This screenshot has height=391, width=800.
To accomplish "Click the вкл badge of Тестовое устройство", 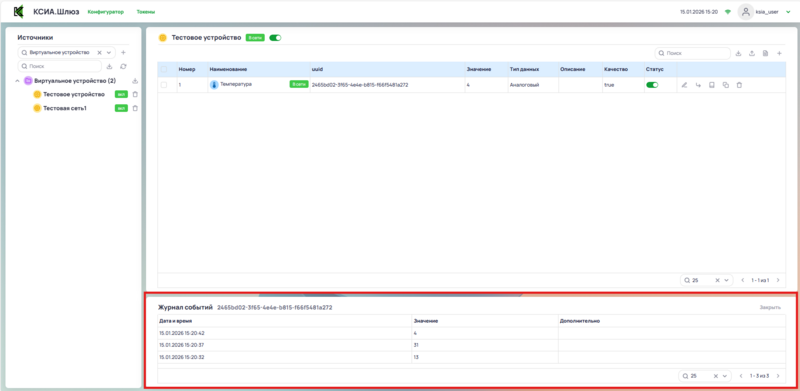I will 121,94.
